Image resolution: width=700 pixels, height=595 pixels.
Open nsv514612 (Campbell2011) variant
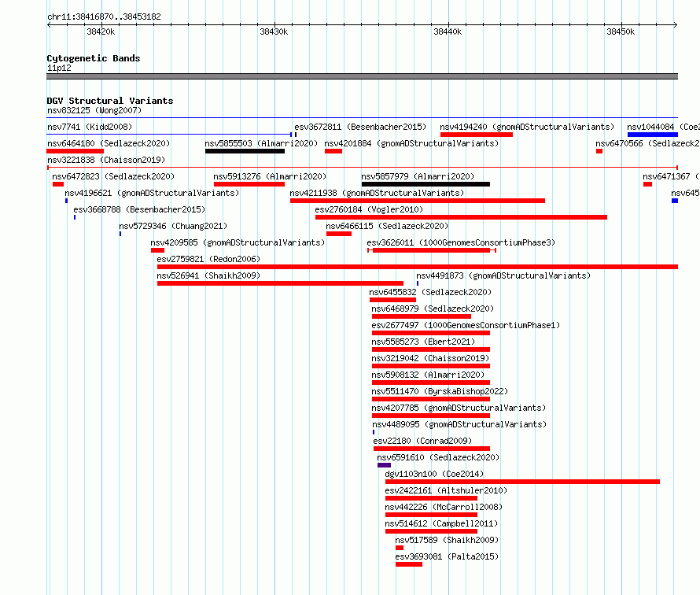pyautogui.click(x=441, y=523)
